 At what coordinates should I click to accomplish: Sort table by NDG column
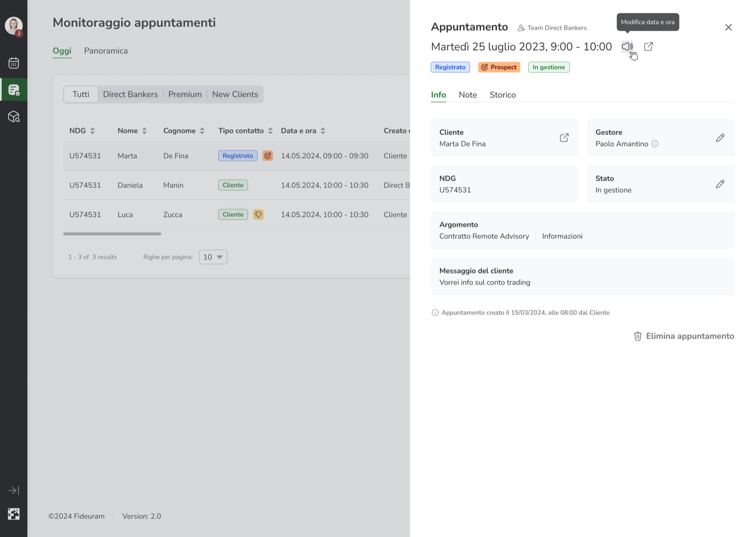tap(93, 131)
